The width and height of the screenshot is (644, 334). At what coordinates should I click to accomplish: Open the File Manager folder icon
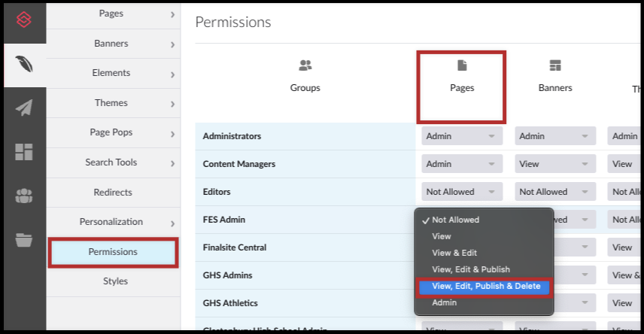(x=24, y=240)
